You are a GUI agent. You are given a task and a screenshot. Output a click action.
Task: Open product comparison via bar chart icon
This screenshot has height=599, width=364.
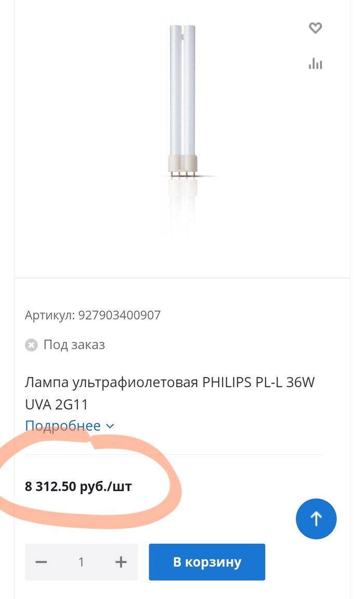click(x=315, y=63)
